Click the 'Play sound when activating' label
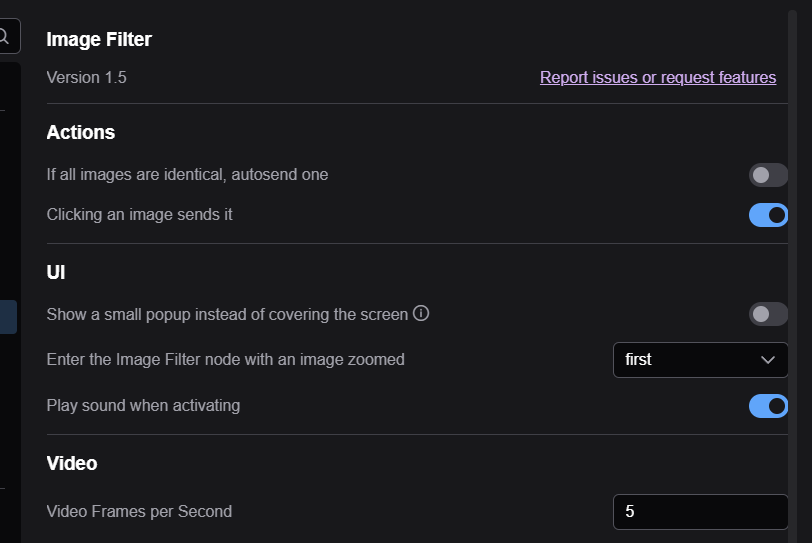 click(143, 405)
